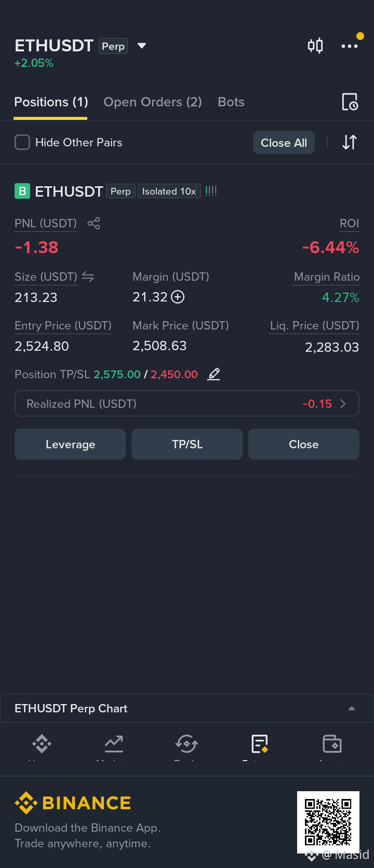Image resolution: width=374 pixels, height=868 pixels.
Task: Open the Markets nav icon
Action: coord(114,744)
